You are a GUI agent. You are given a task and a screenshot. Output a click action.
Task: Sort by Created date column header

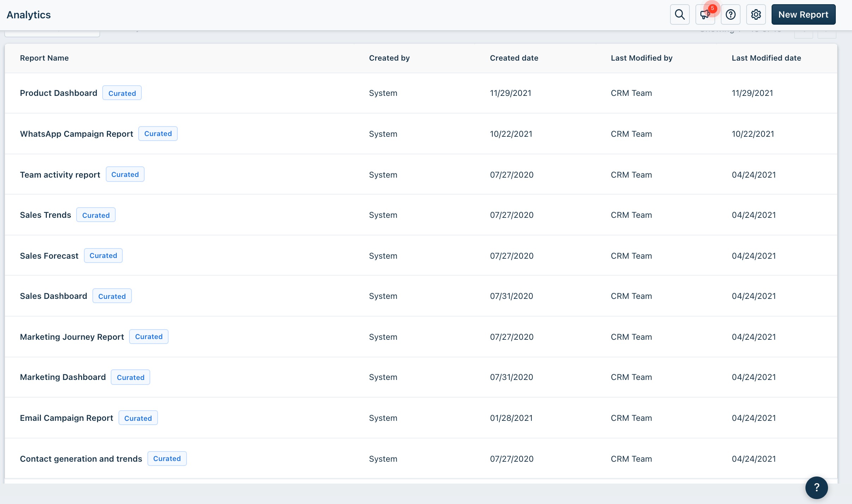click(514, 58)
